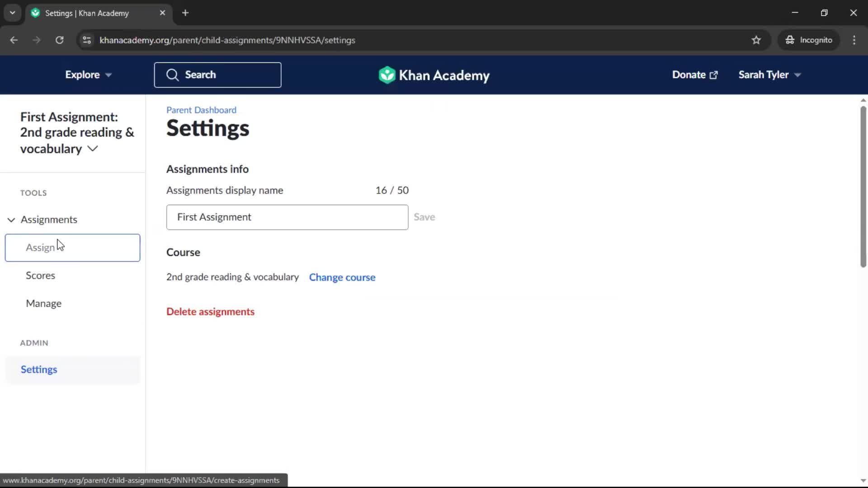The width and height of the screenshot is (868, 488).
Task: Open a new browser tab
Action: (x=185, y=13)
